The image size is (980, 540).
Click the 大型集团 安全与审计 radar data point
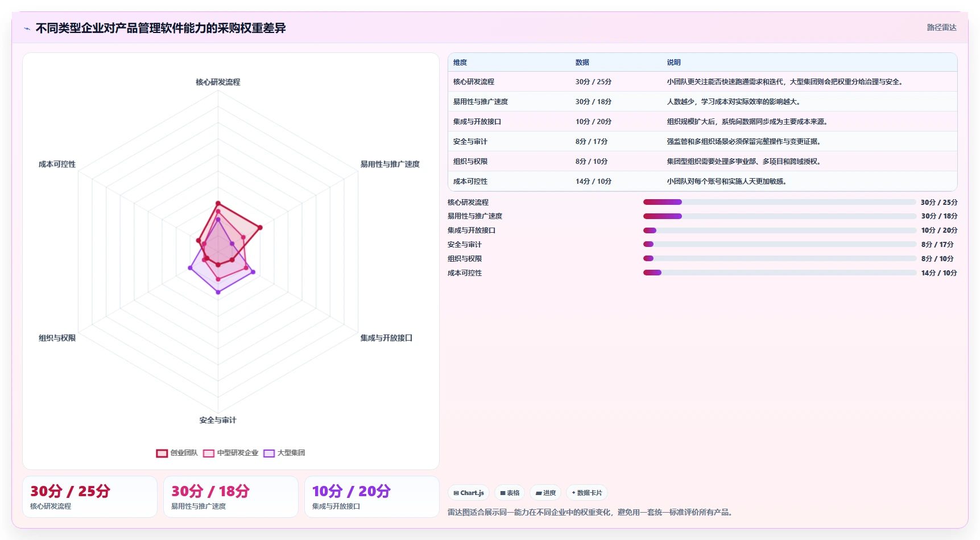[x=218, y=292]
